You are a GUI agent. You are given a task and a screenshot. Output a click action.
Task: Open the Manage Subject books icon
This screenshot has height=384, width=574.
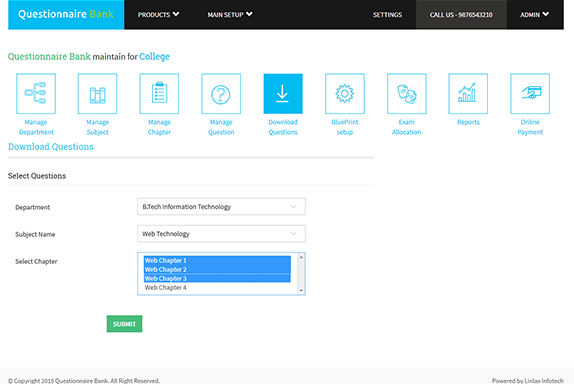pos(97,94)
